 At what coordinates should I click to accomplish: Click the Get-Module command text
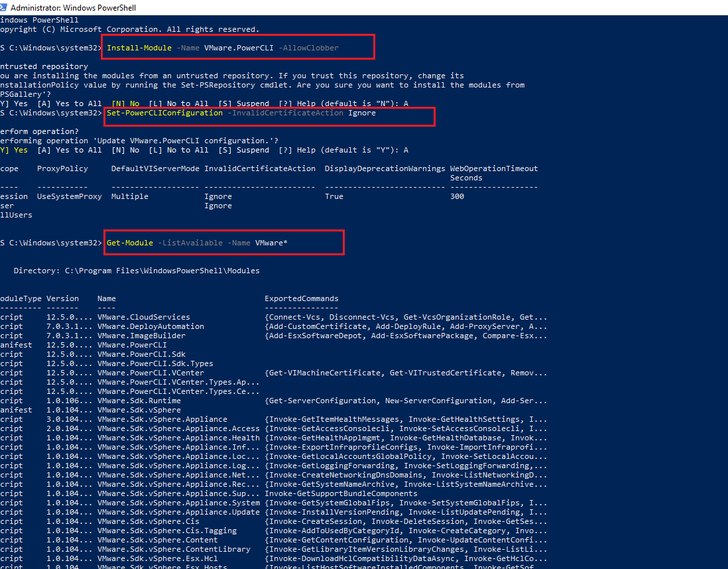pyautogui.click(x=130, y=243)
